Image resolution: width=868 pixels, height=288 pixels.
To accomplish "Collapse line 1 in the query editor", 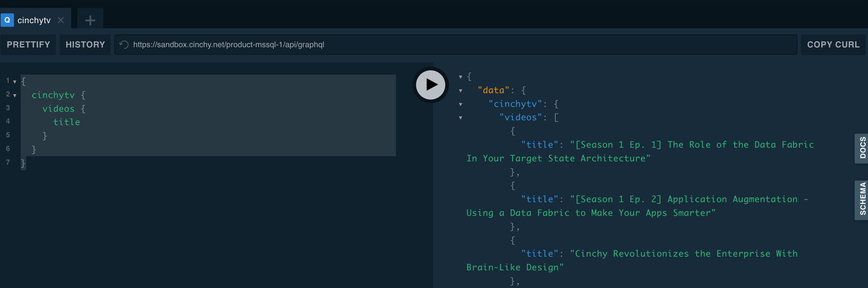I will 15,81.
